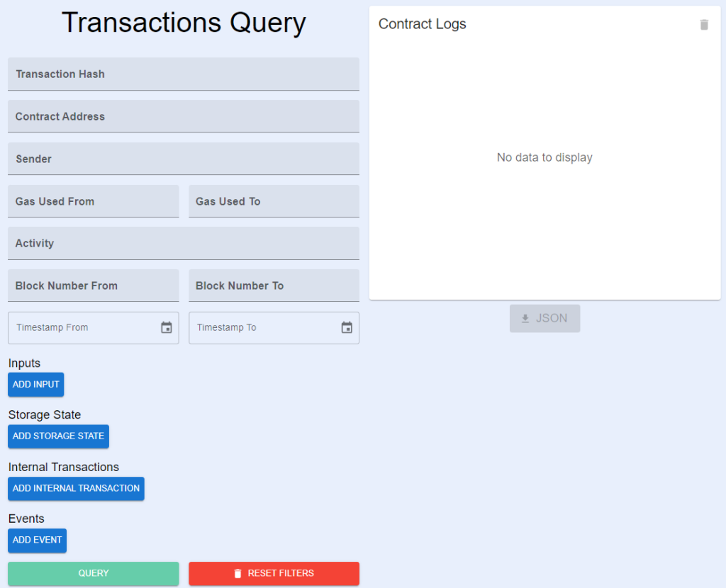This screenshot has height=588, width=726.
Task: Open the Timestamp From calendar picker
Action: click(166, 327)
